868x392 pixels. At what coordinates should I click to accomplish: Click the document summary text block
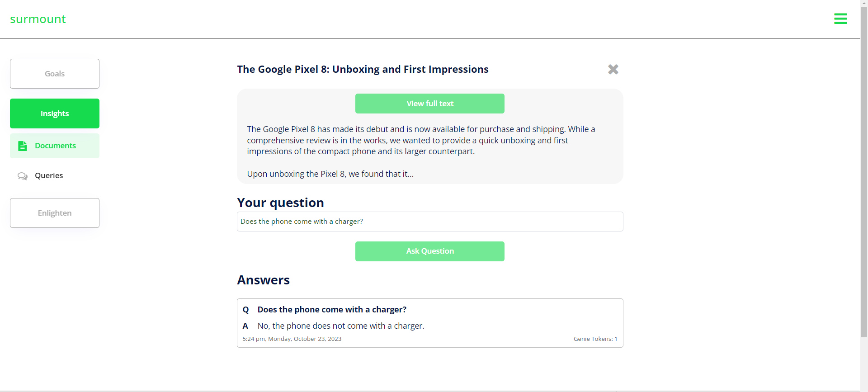[420, 140]
